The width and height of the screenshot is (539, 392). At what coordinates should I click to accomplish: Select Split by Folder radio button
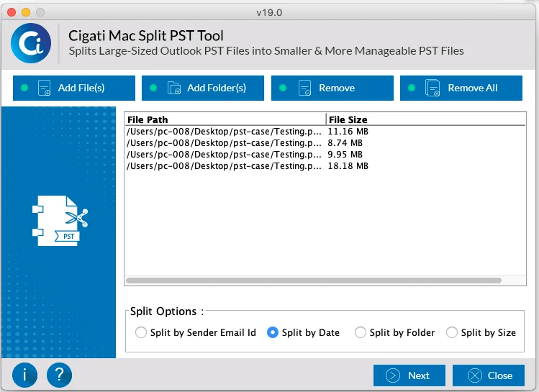tap(361, 332)
